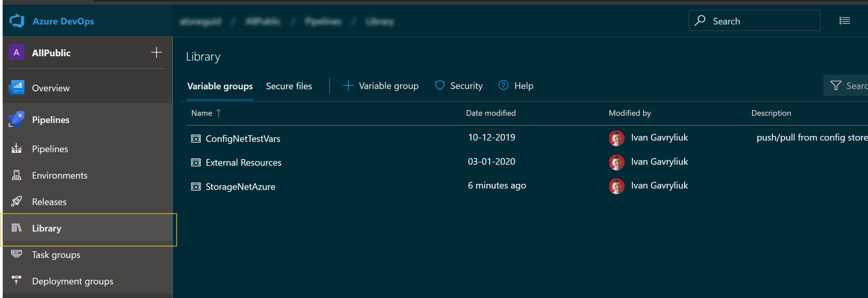Click the External Resources variable group icon
868x298 pixels.
(196, 162)
